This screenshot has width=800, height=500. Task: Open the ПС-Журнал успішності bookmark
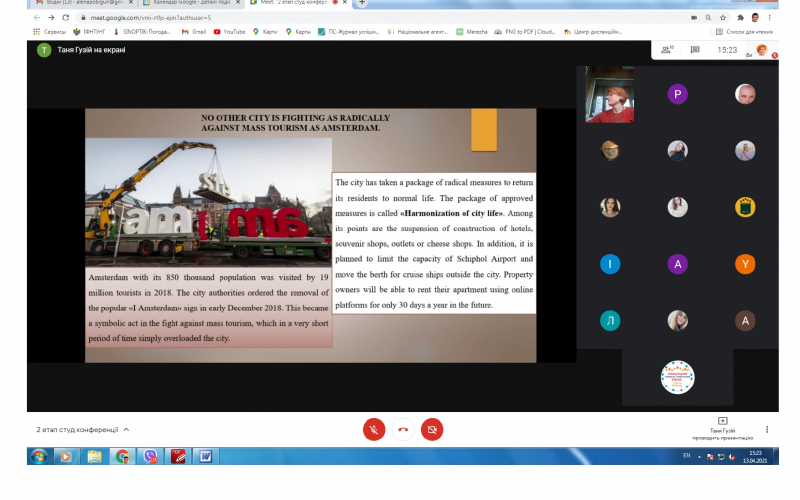tap(348, 32)
